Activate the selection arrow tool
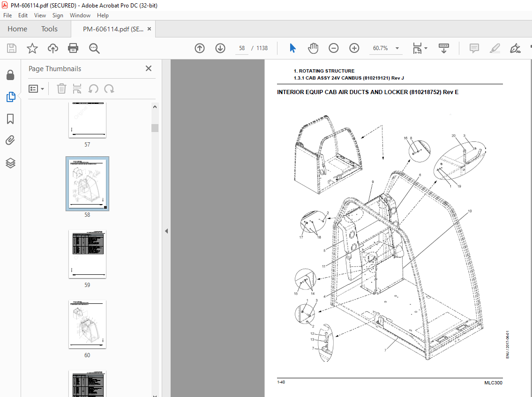This screenshot has width=532, height=397. coord(292,48)
